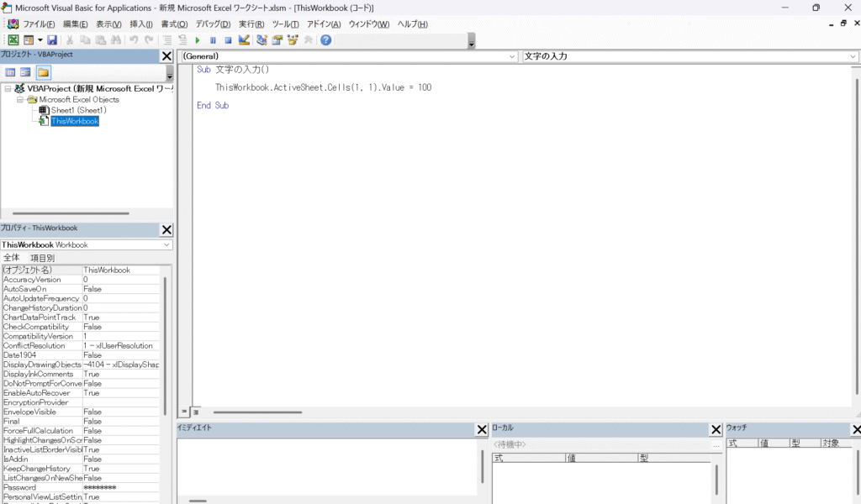
Task: Close the ローカル window
Action: [716, 430]
